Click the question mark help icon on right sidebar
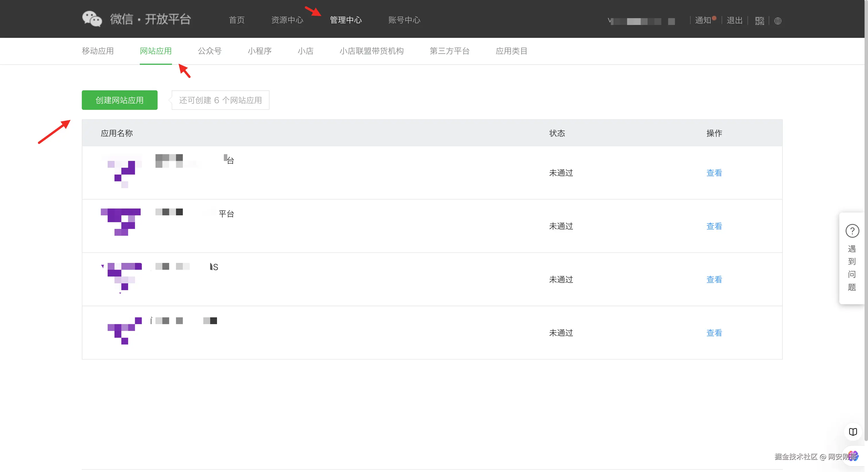Image resolution: width=868 pixels, height=472 pixels. click(x=852, y=231)
